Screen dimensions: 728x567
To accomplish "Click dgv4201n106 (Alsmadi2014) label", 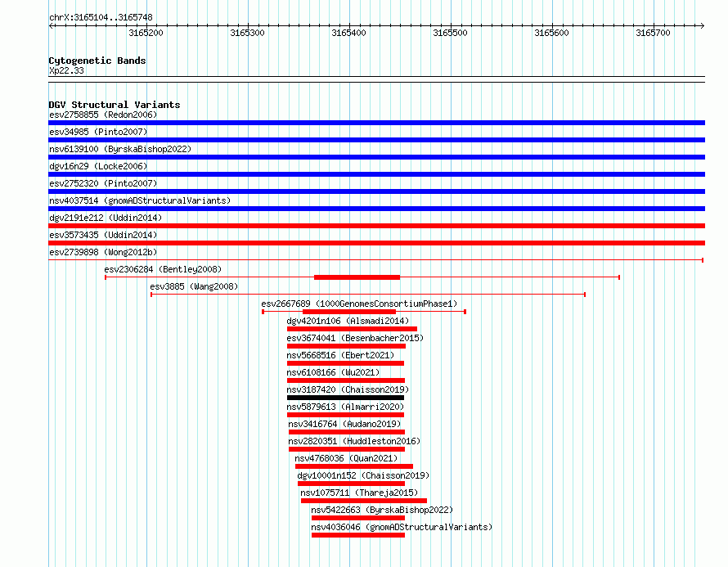I will (348, 321).
